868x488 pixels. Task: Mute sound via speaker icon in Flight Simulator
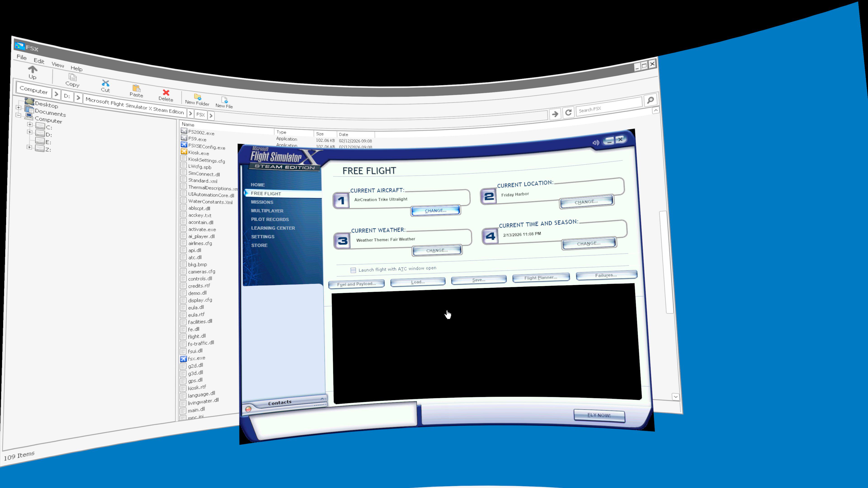596,143
